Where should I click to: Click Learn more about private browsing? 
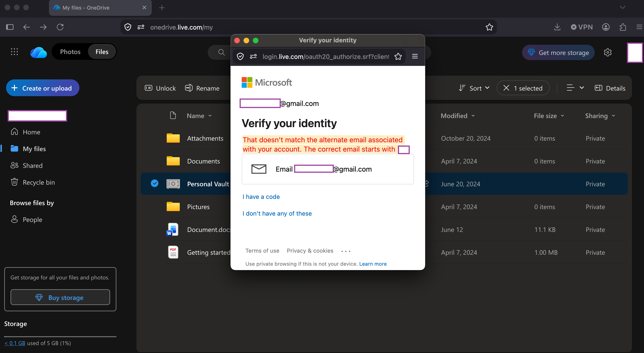pos(373,264)
